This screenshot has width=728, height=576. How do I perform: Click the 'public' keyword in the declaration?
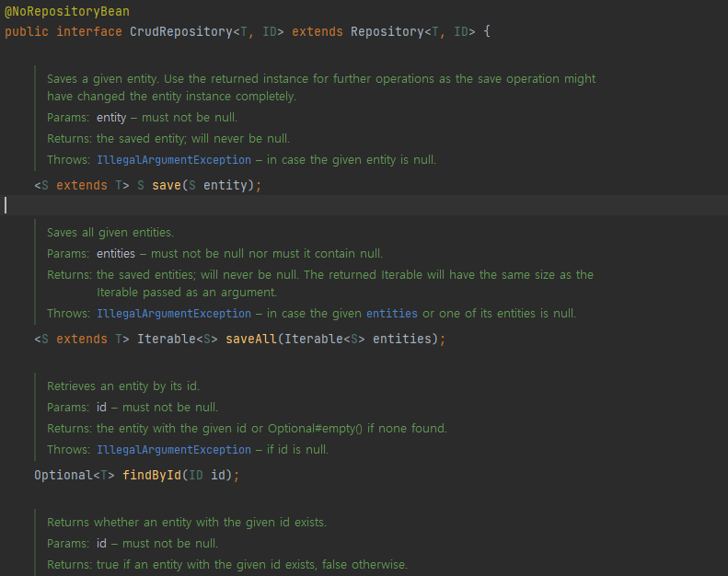tap(27, 31)
